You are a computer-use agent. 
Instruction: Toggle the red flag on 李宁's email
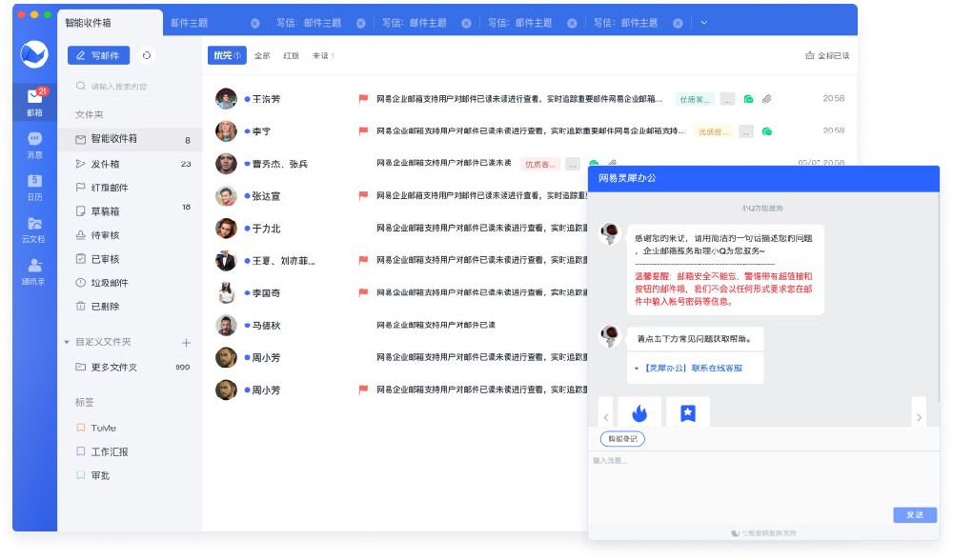(x=363, y=131)
